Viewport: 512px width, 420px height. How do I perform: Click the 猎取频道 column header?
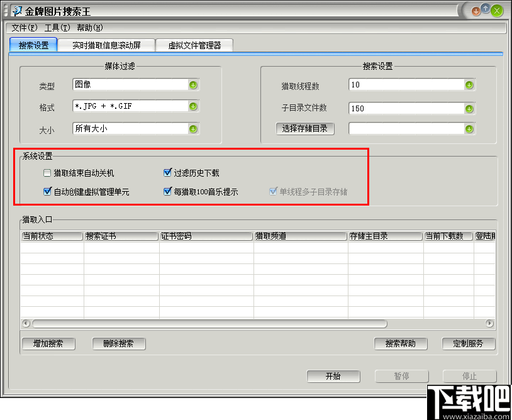[300, 236]
